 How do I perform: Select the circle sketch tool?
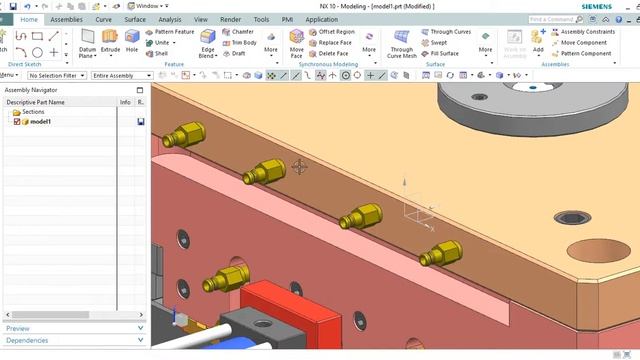tap(37, 53)
